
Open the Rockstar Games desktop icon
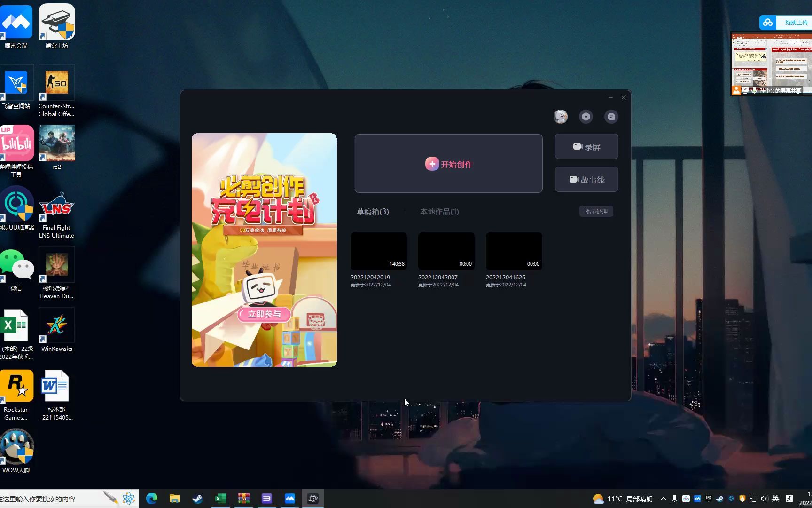pyautogui.click(x=16, y=395)
